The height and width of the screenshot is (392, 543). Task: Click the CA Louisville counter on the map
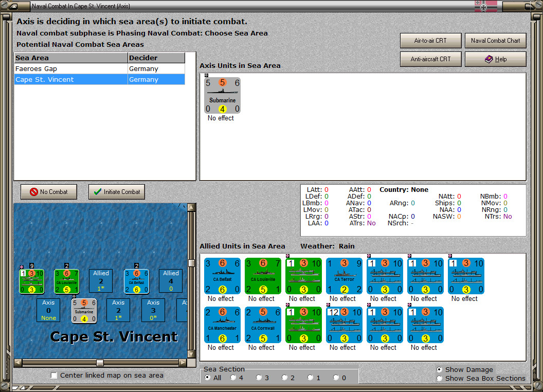pyautogui.click(x=67, y=281)
